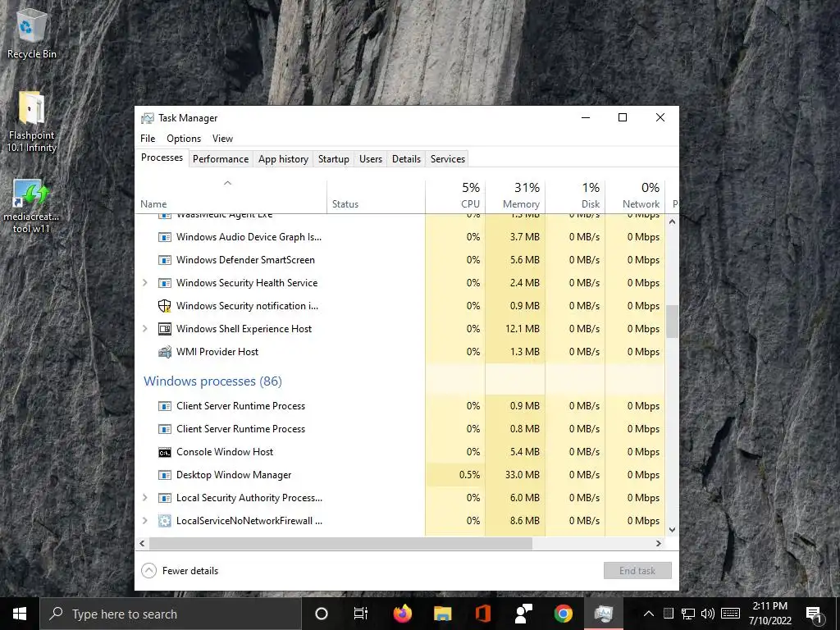Screen dimensions: 840x630
Task: Open the Windows Start menu
Action: (20, 614)
